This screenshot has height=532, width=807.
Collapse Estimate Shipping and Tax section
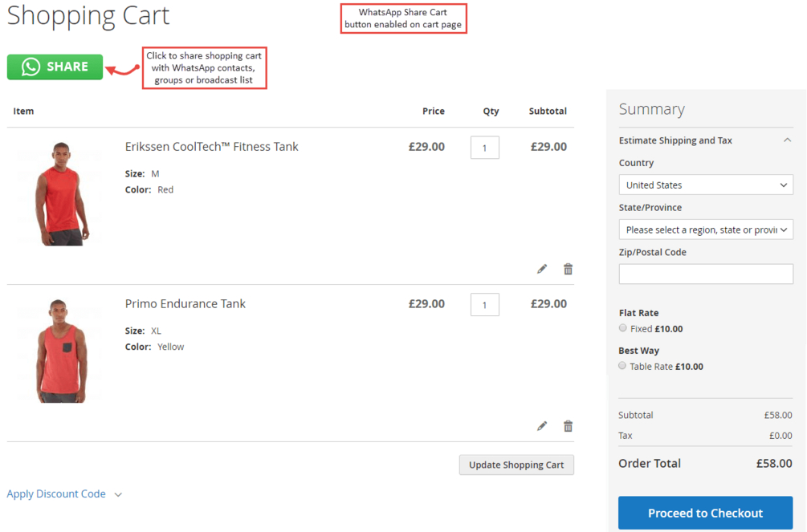tap(786, 140)
